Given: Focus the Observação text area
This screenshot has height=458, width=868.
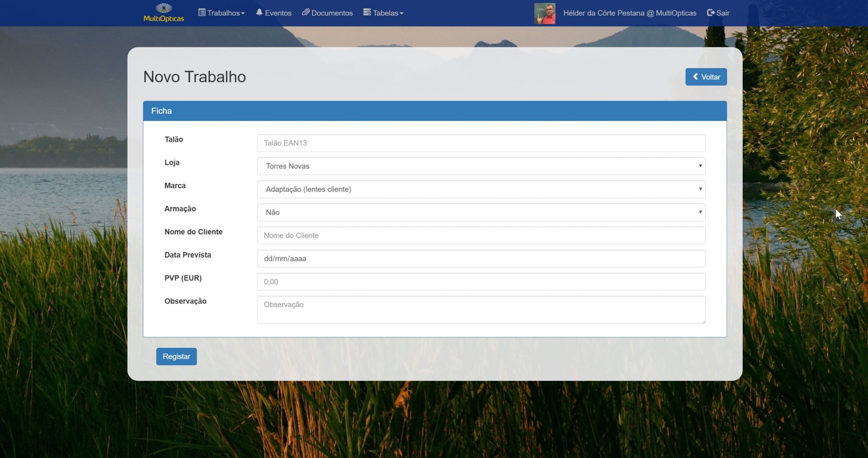Looking at the screenshot, I should 481,310.
